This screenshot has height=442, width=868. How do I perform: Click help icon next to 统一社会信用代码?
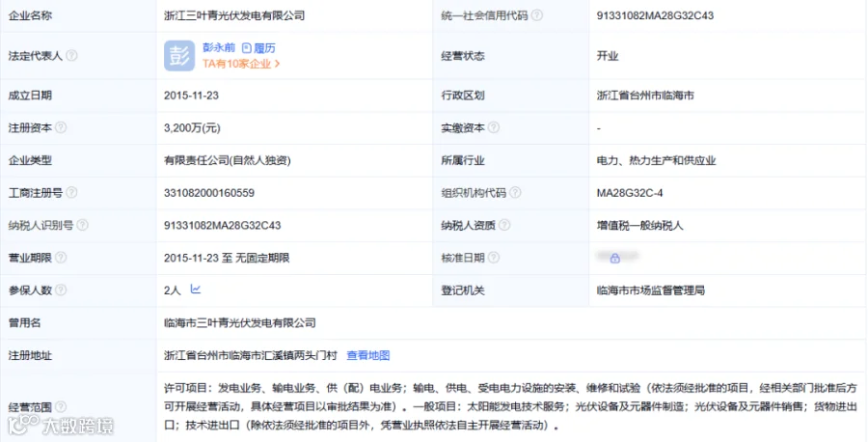click(x=537, y=15)
